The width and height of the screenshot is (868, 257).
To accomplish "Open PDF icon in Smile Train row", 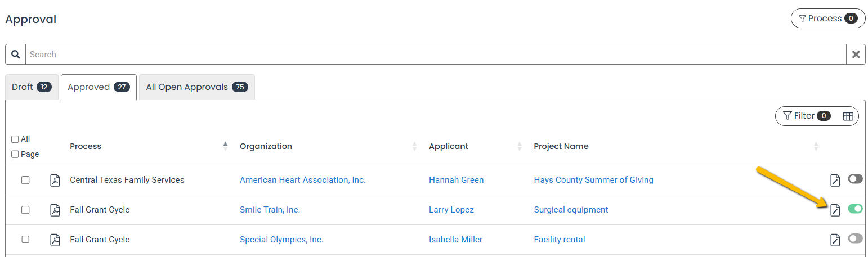I will point(55,210).
